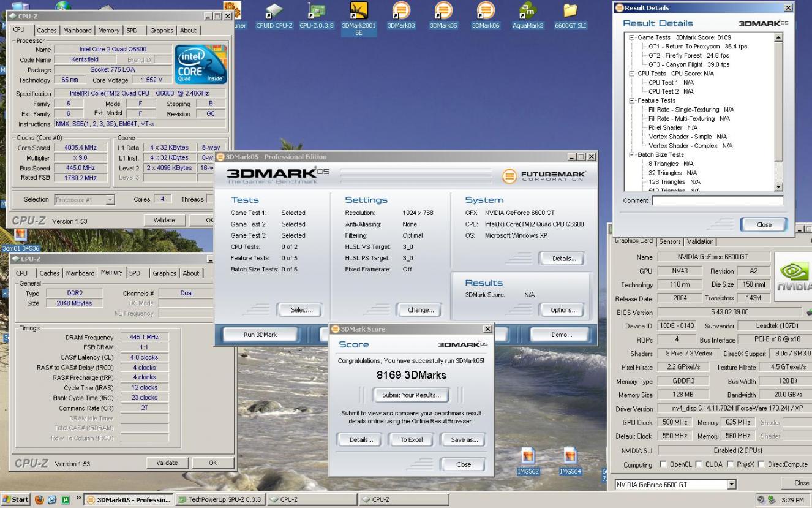Collapse the CPU Tests tree node

tap(633, 74)
